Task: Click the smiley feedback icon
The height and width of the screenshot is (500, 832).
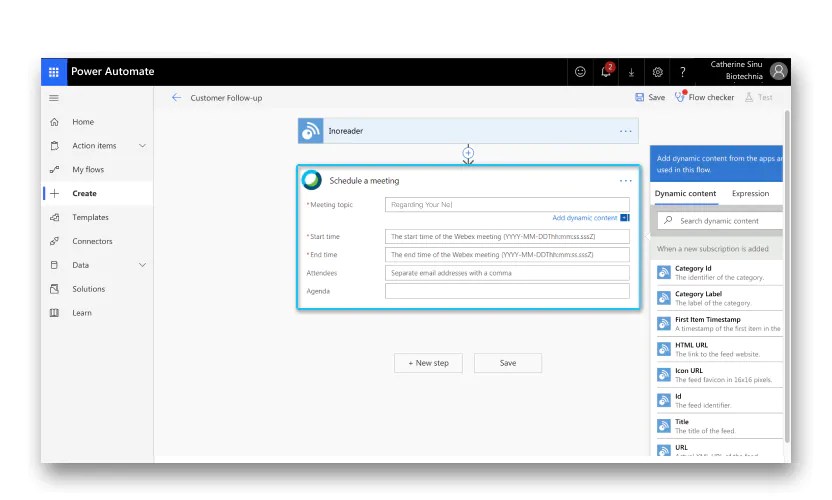Action: (x=580, y=72)
